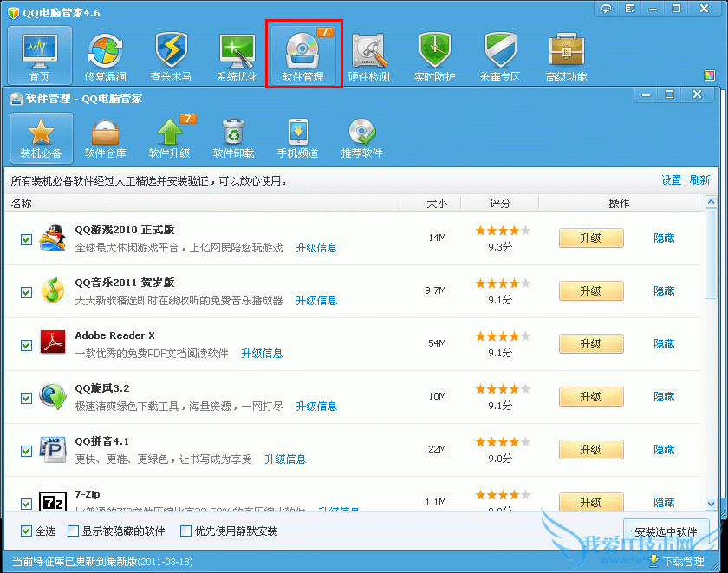Open 升级信息 link for QQ音乐2011

click(x=316, y=301)
